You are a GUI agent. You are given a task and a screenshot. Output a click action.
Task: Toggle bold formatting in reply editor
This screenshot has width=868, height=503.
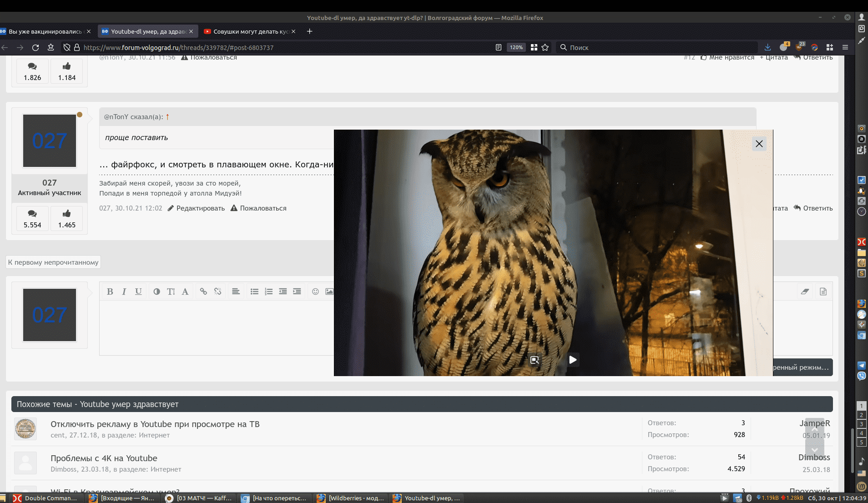tap(110, 292)
